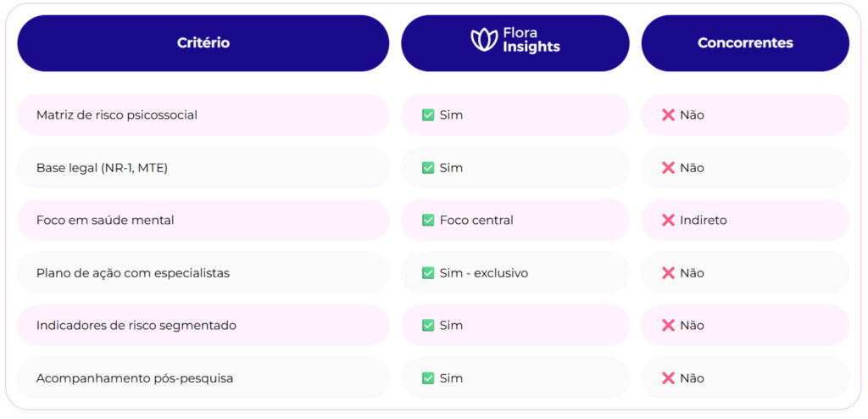Click Matriz de risco psicossocial row label

pyautogui.click(x=117, y=115)
